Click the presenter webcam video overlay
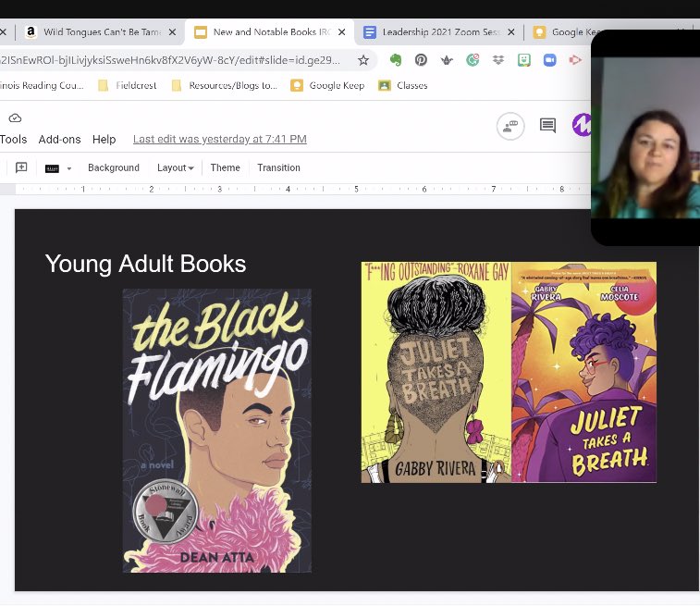Screen dimensions: 700x606 click(x=645, y=139)
